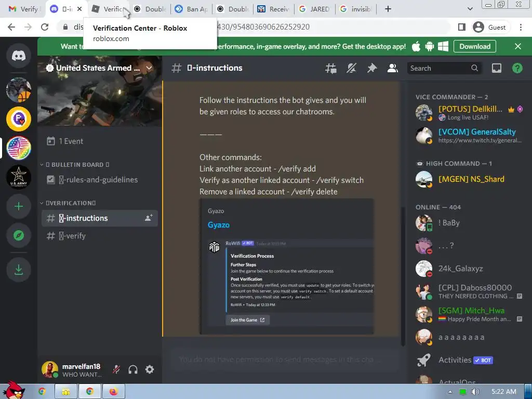Viewport: 532px width, 399px height.
Task: Select the American flag star server icon
Action: click(19, 148)
